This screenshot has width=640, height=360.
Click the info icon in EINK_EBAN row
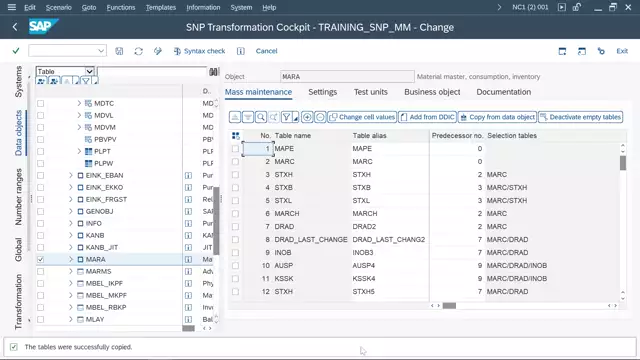click(x=188, y=176)
